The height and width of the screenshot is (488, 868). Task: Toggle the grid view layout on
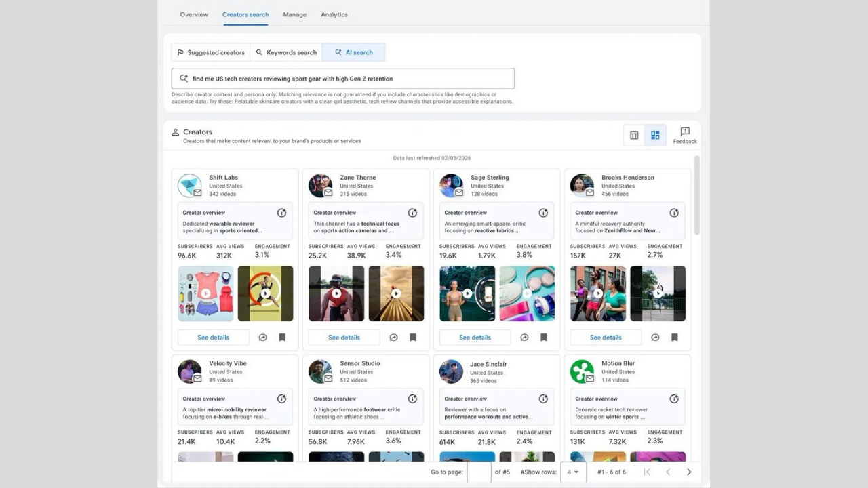[x=655, y=135]
